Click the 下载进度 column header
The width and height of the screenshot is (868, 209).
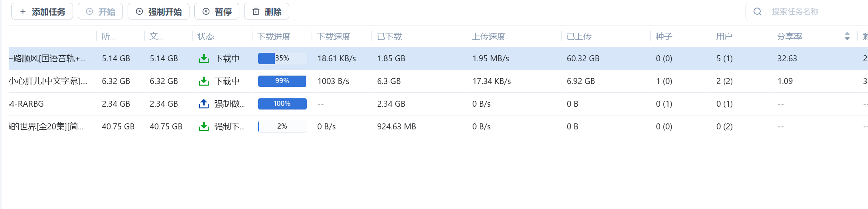(x=274, y=37)
